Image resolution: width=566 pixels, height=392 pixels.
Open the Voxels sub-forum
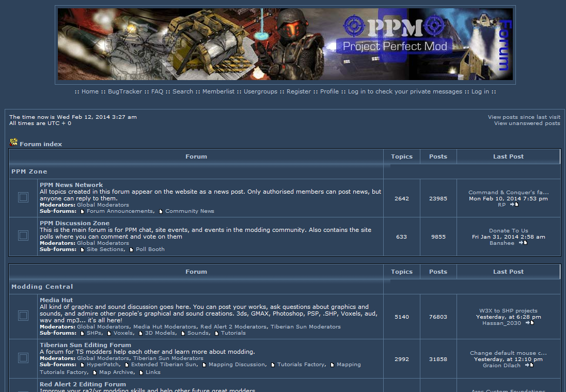pos(123,333)
